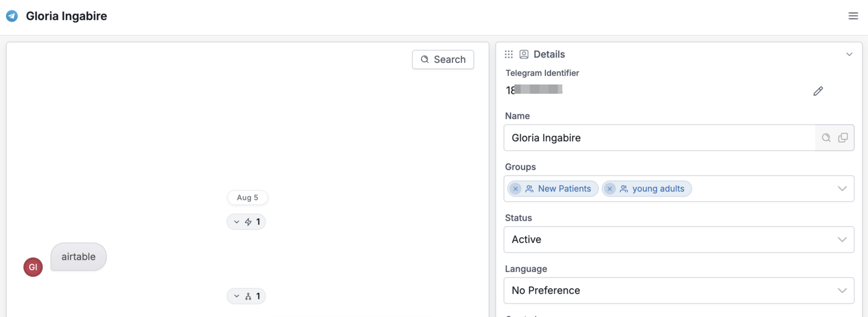This screenshot has width=868, height=317.
Task: Click the drag handle grid icon in Details
Action: (x=508, y=54)
